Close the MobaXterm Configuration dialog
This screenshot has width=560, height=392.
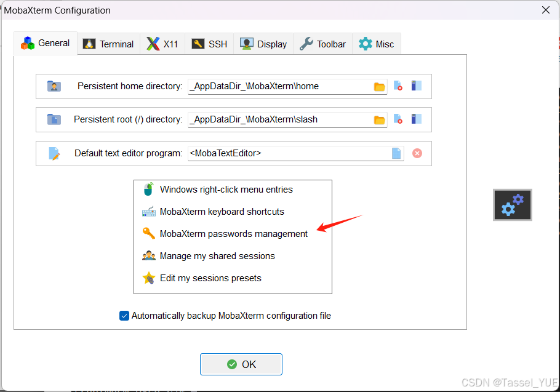(x=545, y=10)
